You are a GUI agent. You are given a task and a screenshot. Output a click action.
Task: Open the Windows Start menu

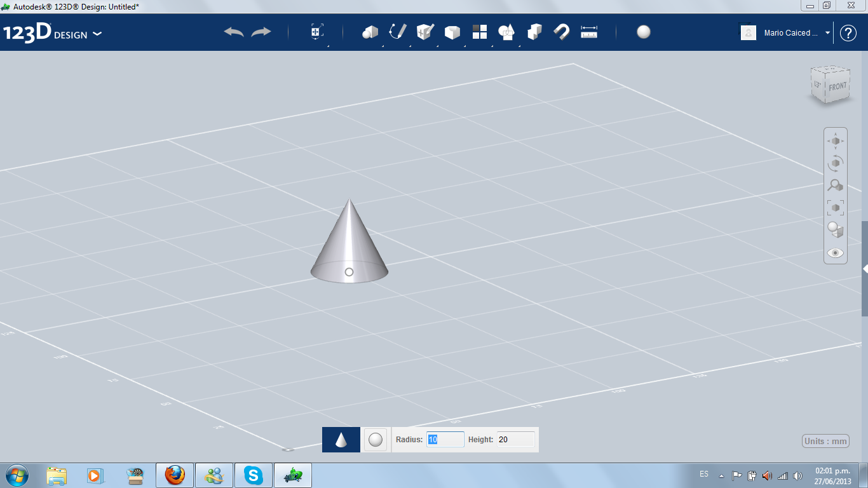[x=16, y=475]
